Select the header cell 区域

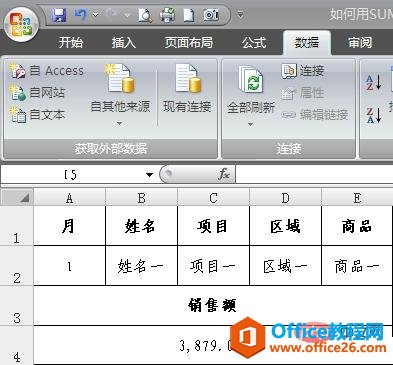[x=285, y=226]
